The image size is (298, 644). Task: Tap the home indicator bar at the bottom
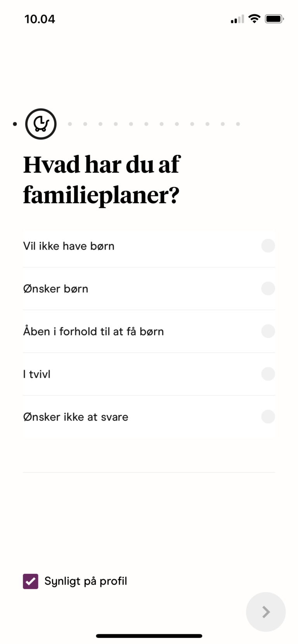(x=149, y=636)
